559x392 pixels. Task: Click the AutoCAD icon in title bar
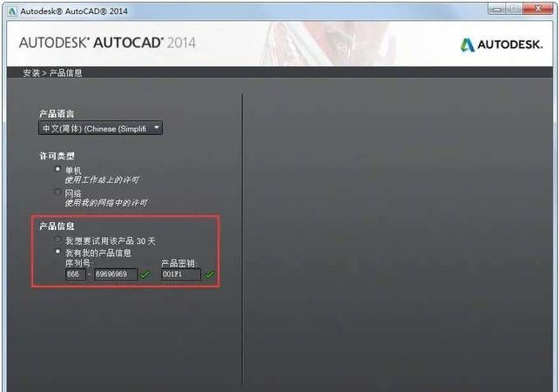pyautogui.click(x=12, y=11)
